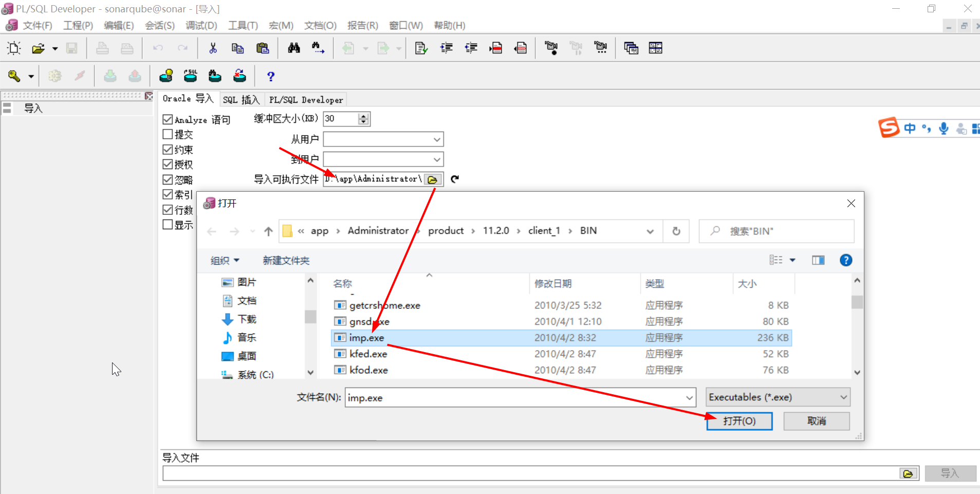
Task: Expand the 文件名 history dropdown arrow
Action: (689, 398)
